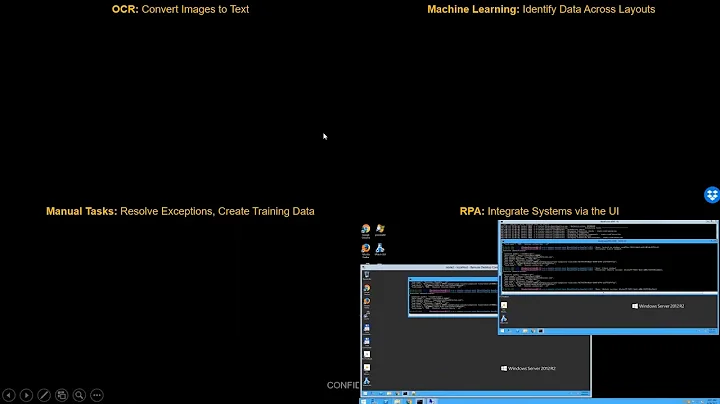
Task: Click Windows Server 2012 R2 text in upper window
Action: click(658, 306)
